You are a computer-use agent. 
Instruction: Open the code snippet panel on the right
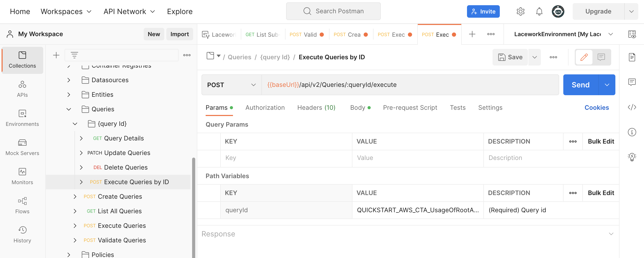point(632,107)
